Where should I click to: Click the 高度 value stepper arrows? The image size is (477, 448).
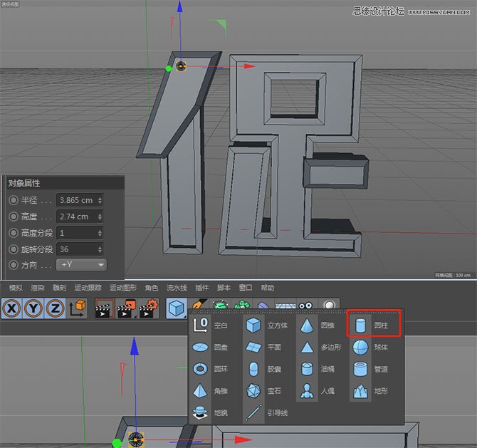(x=100, y=217)
